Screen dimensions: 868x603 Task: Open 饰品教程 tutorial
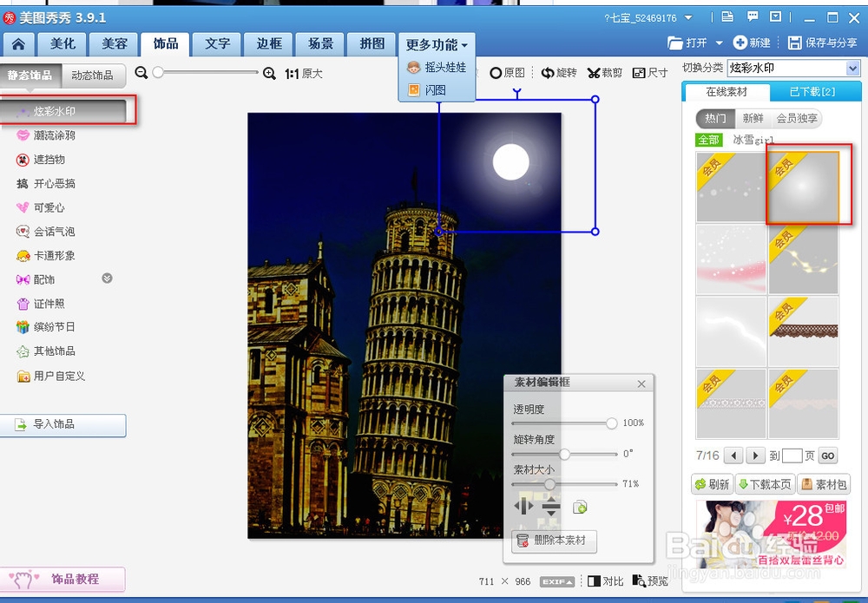[62, 580]
